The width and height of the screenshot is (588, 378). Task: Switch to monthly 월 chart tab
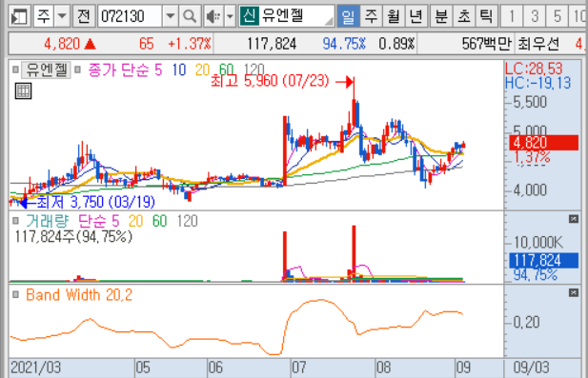[x=394, y=16]
